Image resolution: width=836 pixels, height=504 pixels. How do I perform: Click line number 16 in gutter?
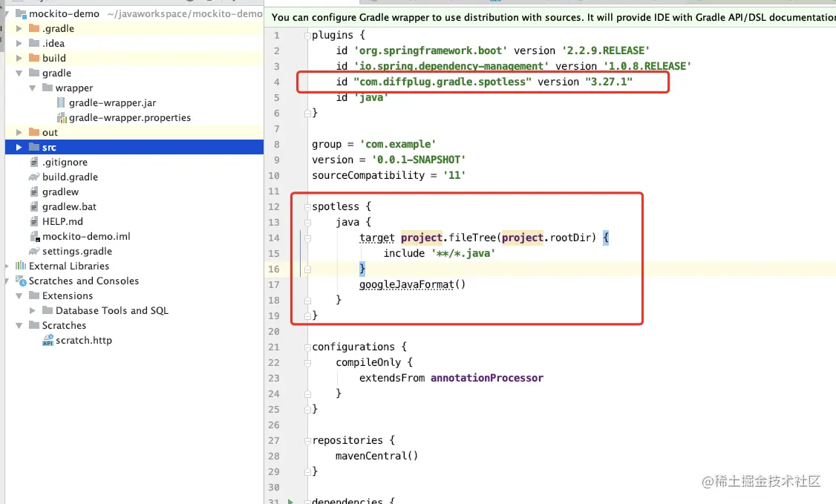pyautogui.click(x=273, y=269)
